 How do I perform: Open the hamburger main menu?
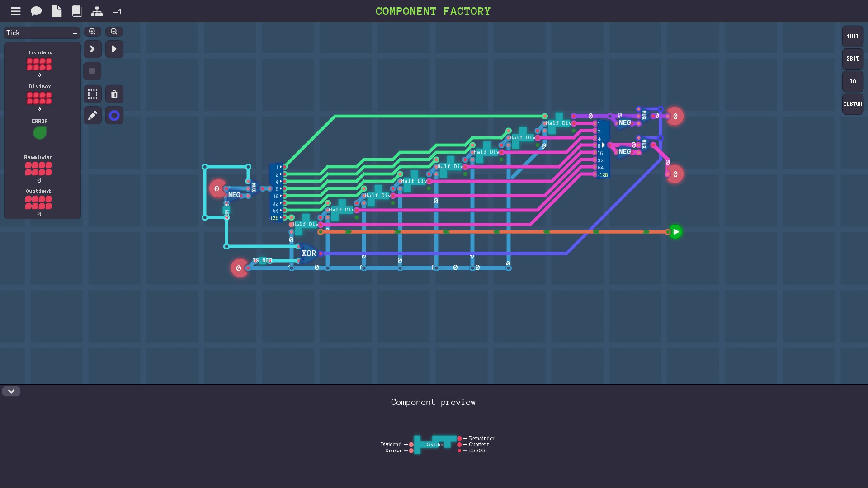pos(16,11)
